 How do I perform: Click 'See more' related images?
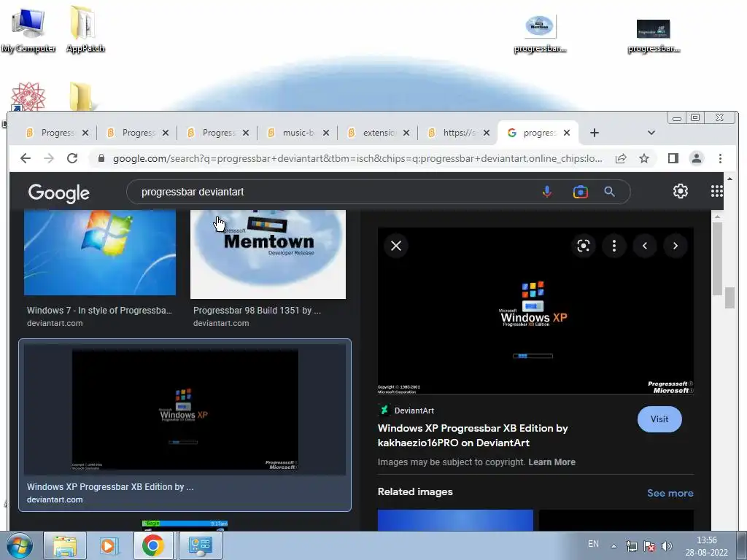670,493
